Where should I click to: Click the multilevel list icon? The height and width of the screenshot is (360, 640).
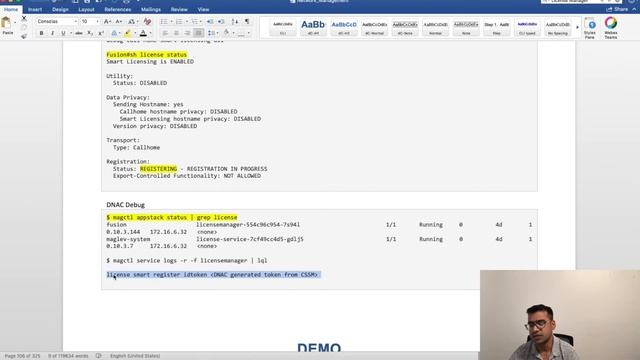click(x=194, y=21)
